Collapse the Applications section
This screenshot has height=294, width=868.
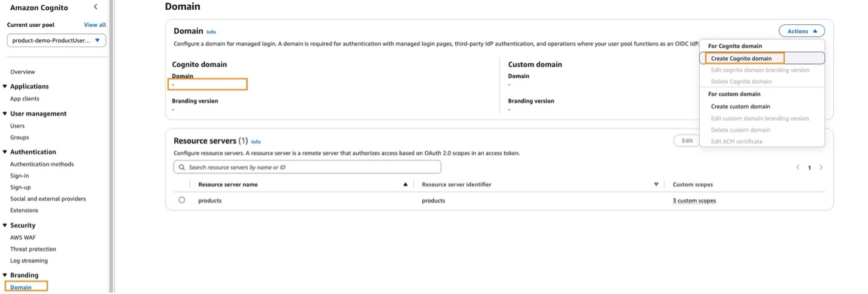click(x=5, y=87)
